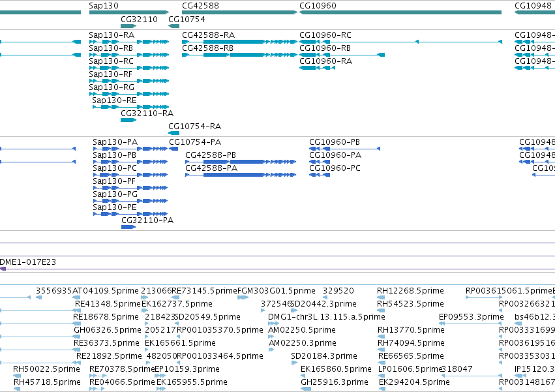555x392 pixels.
Task: Select the Sap130-RF transcript label
Action: point(110,74)
